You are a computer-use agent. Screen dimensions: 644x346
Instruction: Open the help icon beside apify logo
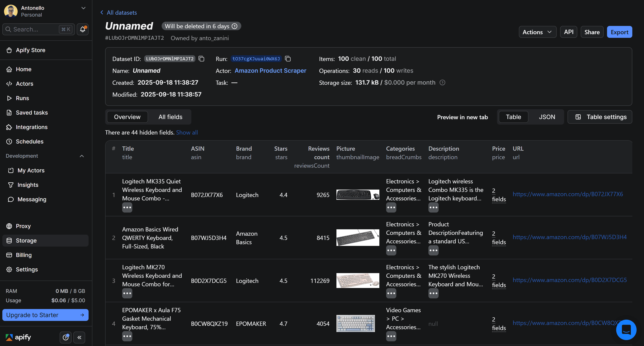coord(65,337)
